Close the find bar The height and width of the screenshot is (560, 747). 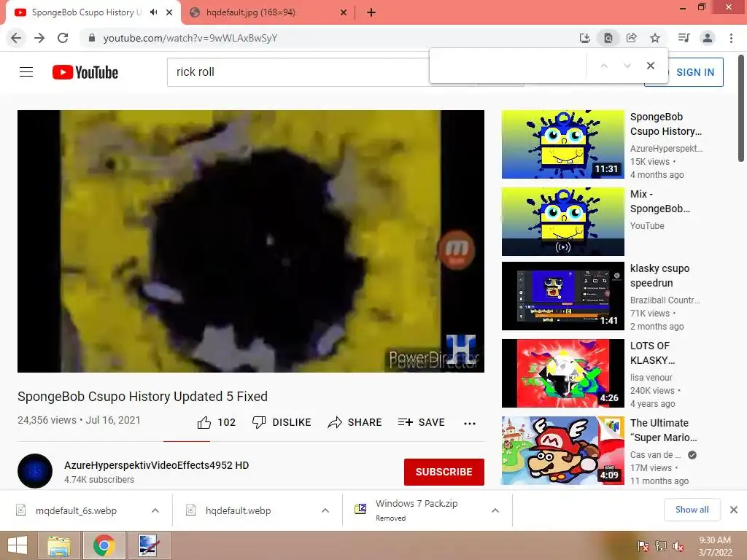pos(651,66)
